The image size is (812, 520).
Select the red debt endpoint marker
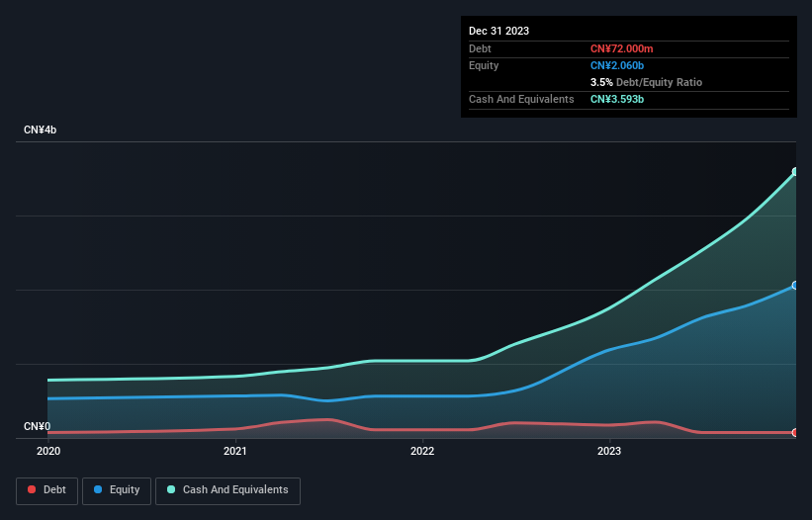[795, 433]
